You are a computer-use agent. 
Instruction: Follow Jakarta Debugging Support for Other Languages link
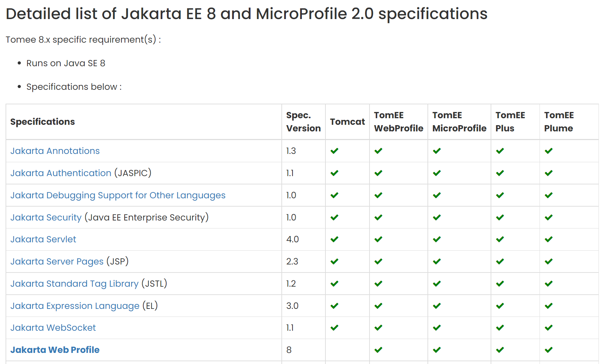tap(118, 195)
